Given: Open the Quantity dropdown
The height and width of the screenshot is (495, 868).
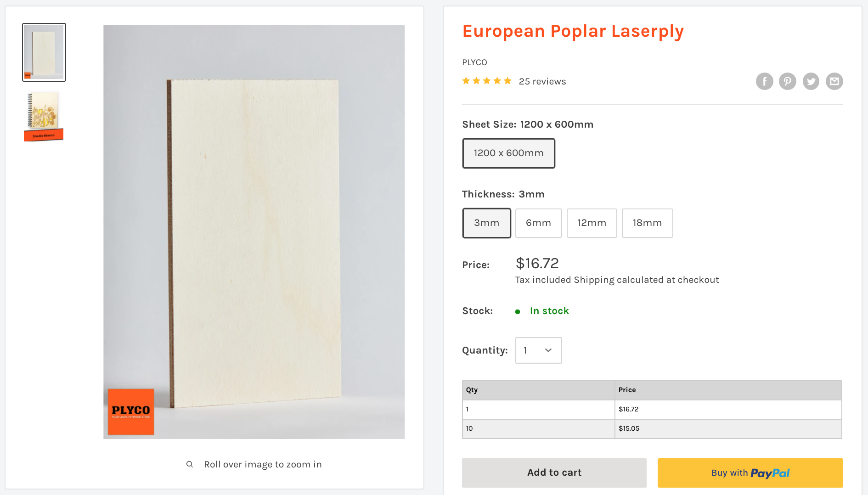Looking at the screenshot, I should [x=538, y=350].
